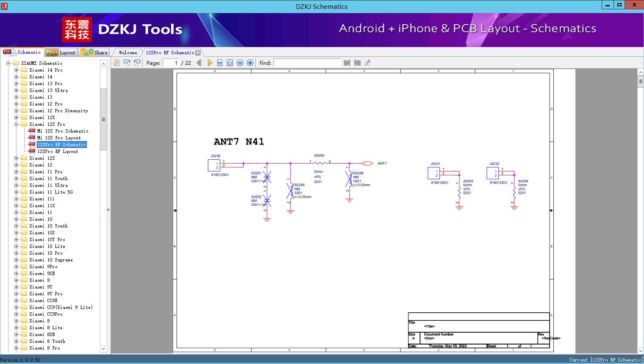Click the Xiaomi CC9E folder icon
The width and height of the screenshot is (644, 364).
tap(24, 300)
